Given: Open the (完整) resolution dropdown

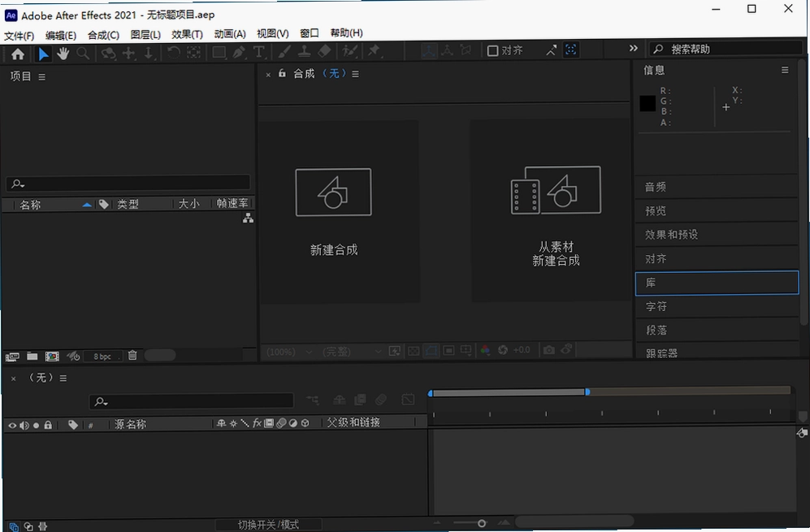Looking at the screenshot, I should (x=352, y=352).
